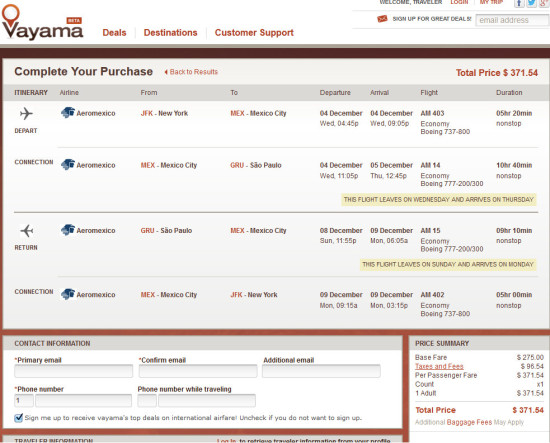Click the Facebook icon in header
Screen dimensions: 550x443
(519, 3)
